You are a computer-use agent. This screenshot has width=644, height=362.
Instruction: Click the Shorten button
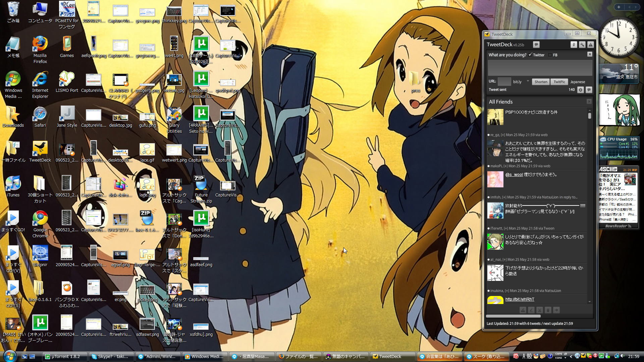tap(540, 82)
